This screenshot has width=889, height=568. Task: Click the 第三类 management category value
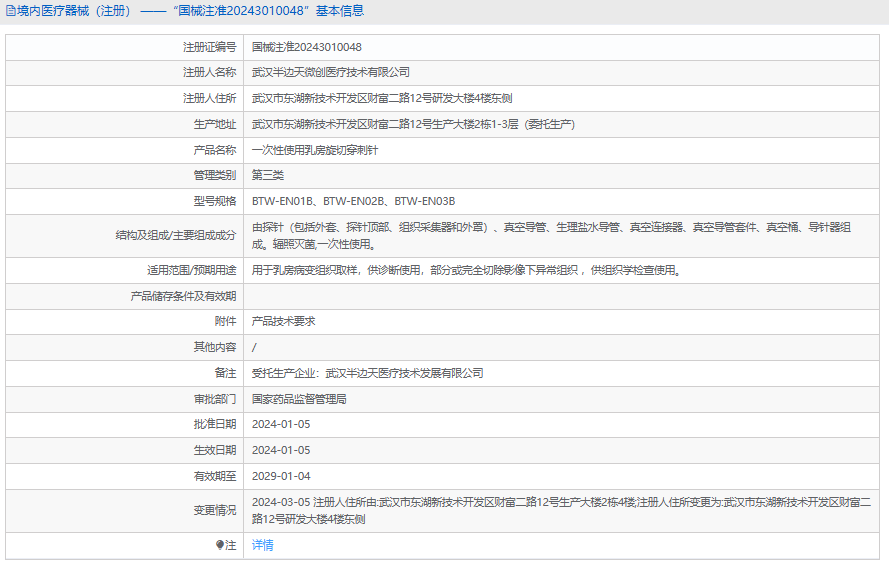pyautogui.click(x=267, y=175)
